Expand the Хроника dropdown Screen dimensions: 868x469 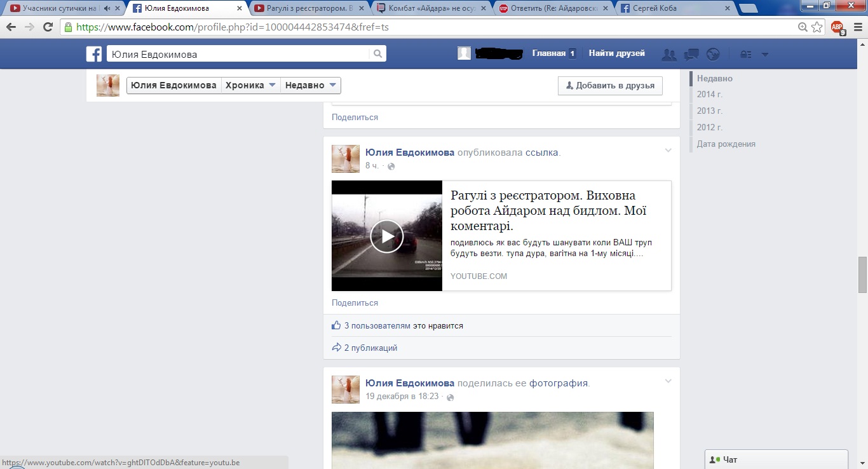250,85
